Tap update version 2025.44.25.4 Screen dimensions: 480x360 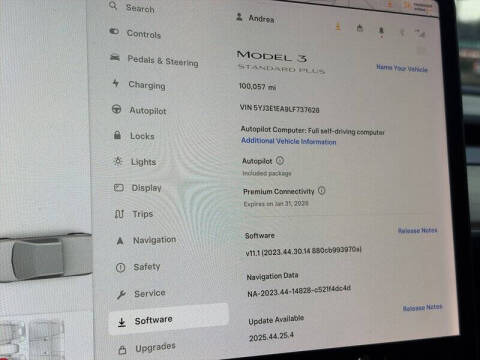(x=271, y=336)
